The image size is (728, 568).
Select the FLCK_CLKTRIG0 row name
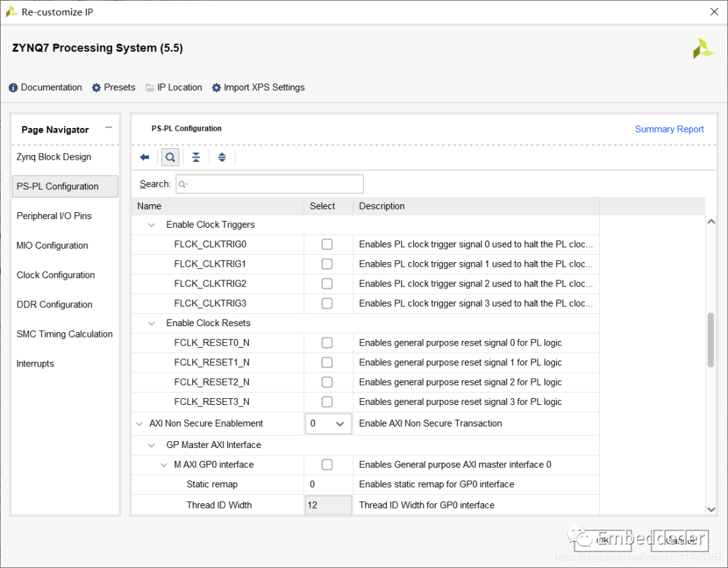(x=210, y=244)
